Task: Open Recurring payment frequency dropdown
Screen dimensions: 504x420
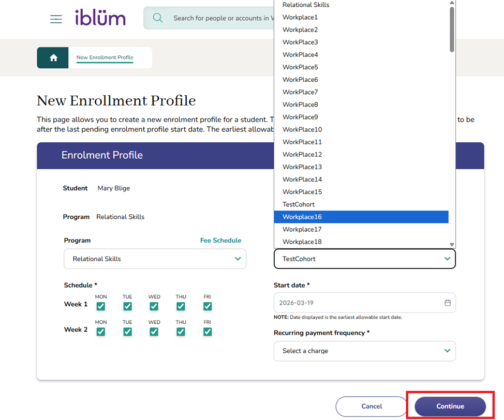Action: [x=364, y=351]
